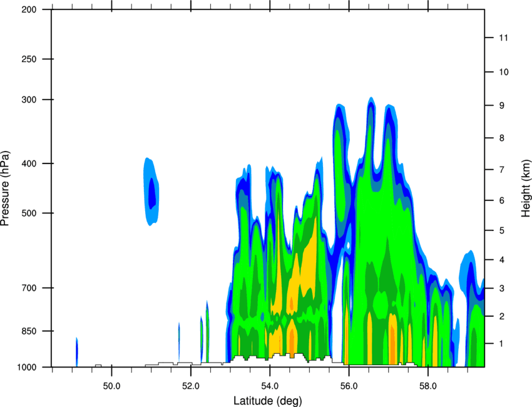Click the 52.0 latitude tick label

coord(191,386)
